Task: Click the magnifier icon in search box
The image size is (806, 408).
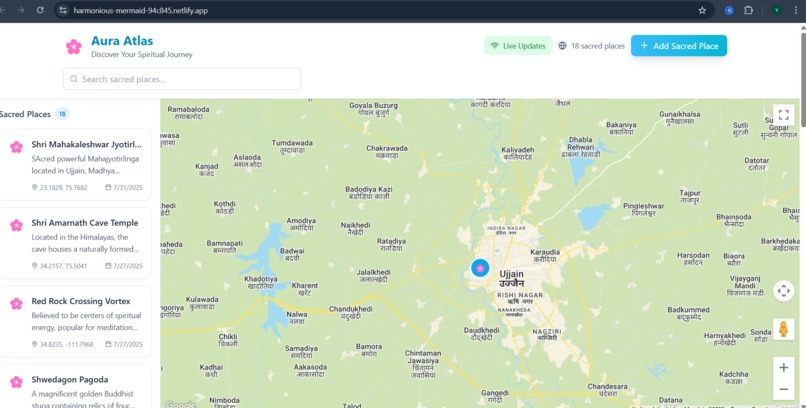Action: point(74,79)
